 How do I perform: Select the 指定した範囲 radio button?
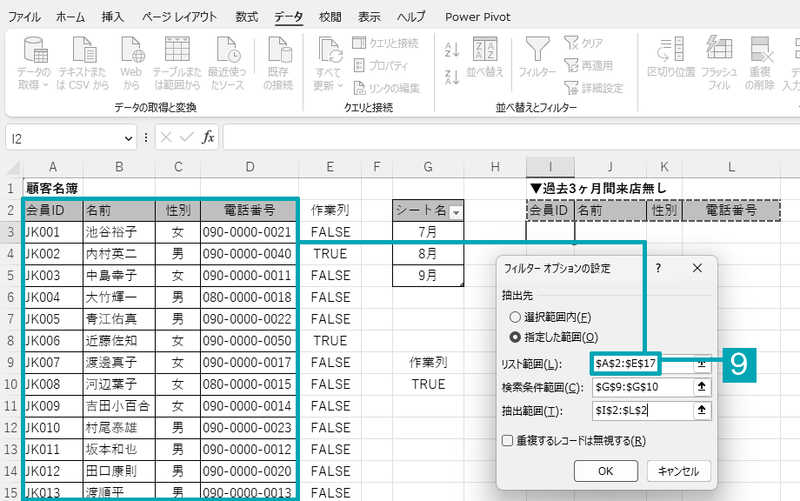(515, 337)
